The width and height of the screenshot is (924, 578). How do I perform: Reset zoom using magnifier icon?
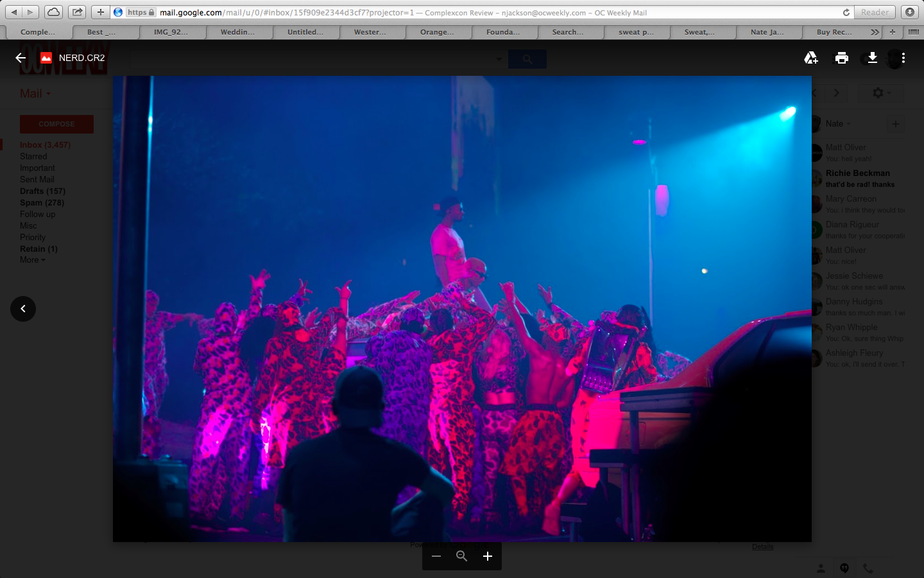coord(461,556)
